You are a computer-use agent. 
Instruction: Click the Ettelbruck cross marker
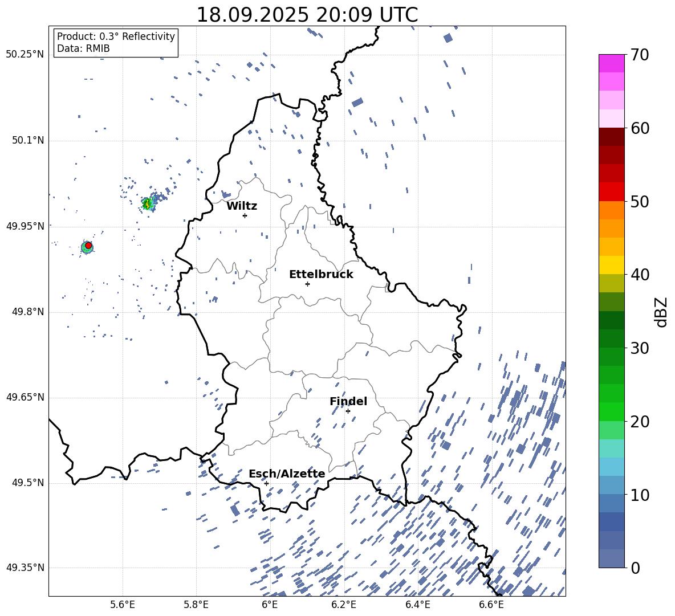[307, 284]
